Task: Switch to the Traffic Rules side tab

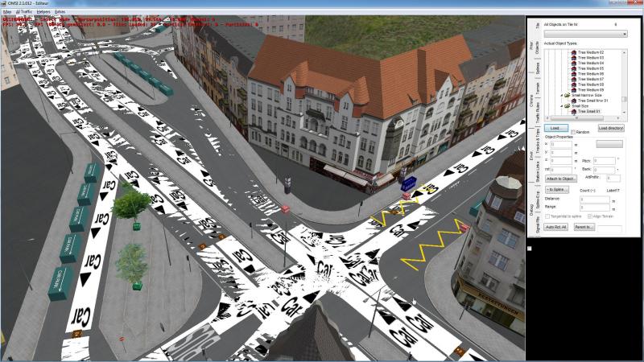Action: (x=537, y=112)
